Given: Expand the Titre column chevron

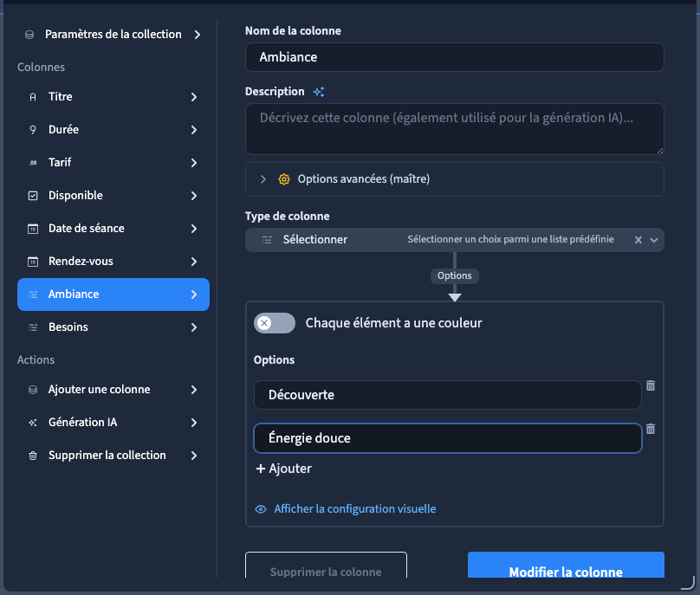Looking at the screenshot, I should [194, 97].
